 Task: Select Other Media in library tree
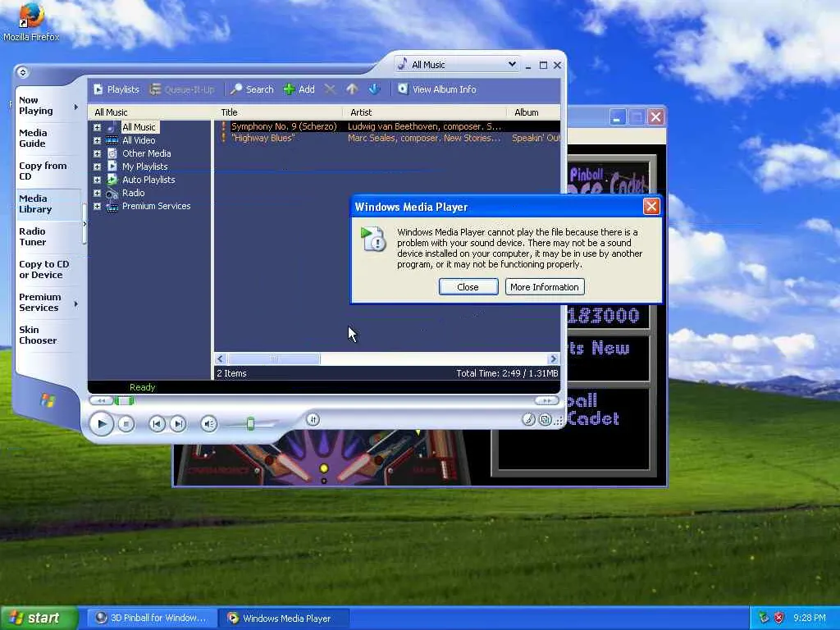point(146,153)
